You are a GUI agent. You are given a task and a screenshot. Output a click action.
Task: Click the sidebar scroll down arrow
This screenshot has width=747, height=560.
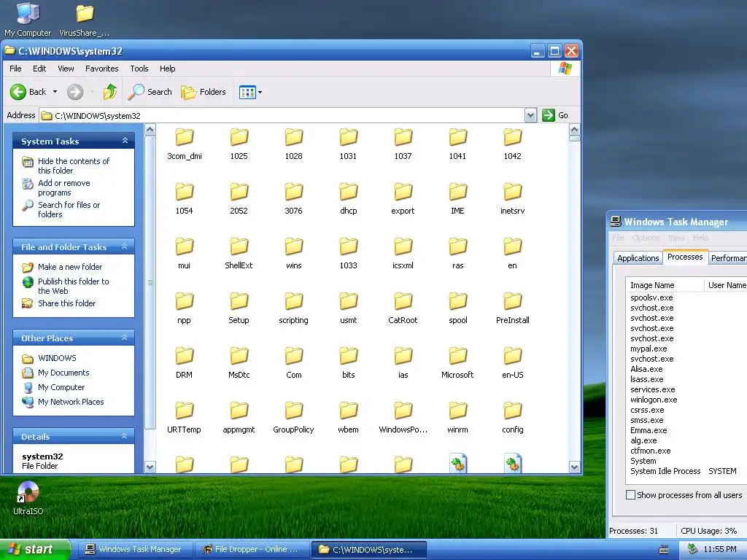point(150,467)
